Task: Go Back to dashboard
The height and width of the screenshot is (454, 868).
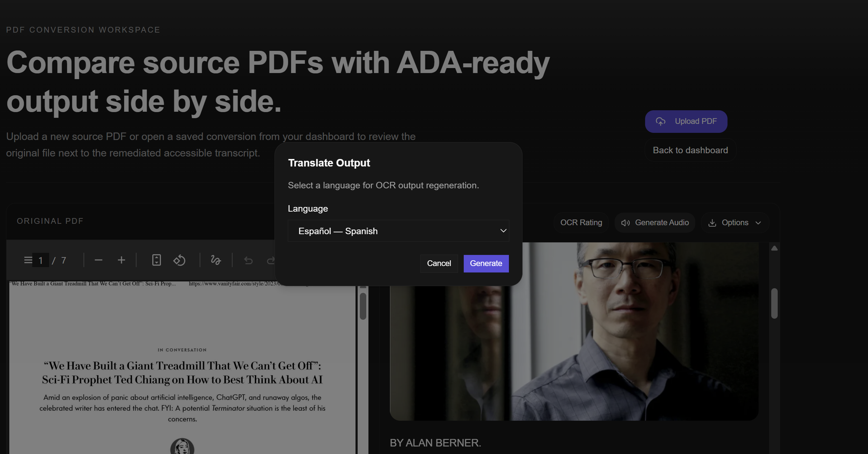Action: tap(690, 150)
